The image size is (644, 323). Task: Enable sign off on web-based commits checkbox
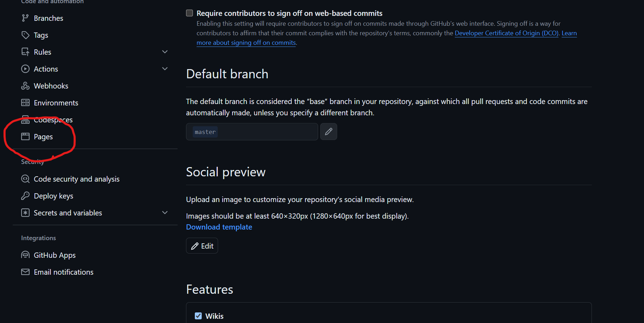[x=190, y=13]
